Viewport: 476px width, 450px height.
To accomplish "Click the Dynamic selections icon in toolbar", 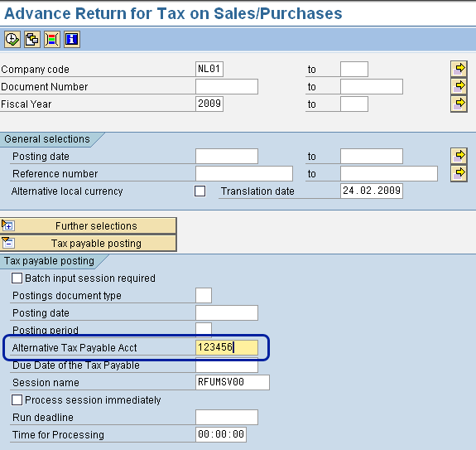I will [x=52, y=40].
